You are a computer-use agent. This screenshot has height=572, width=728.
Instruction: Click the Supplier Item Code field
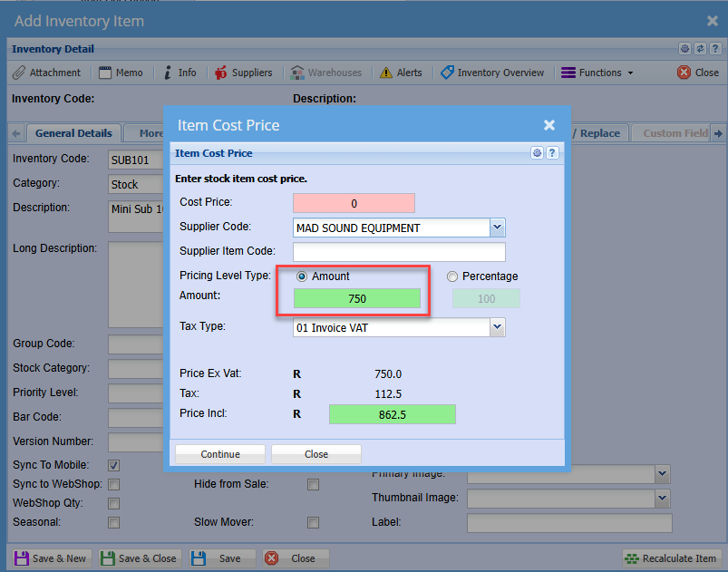(x=399, y=252)
